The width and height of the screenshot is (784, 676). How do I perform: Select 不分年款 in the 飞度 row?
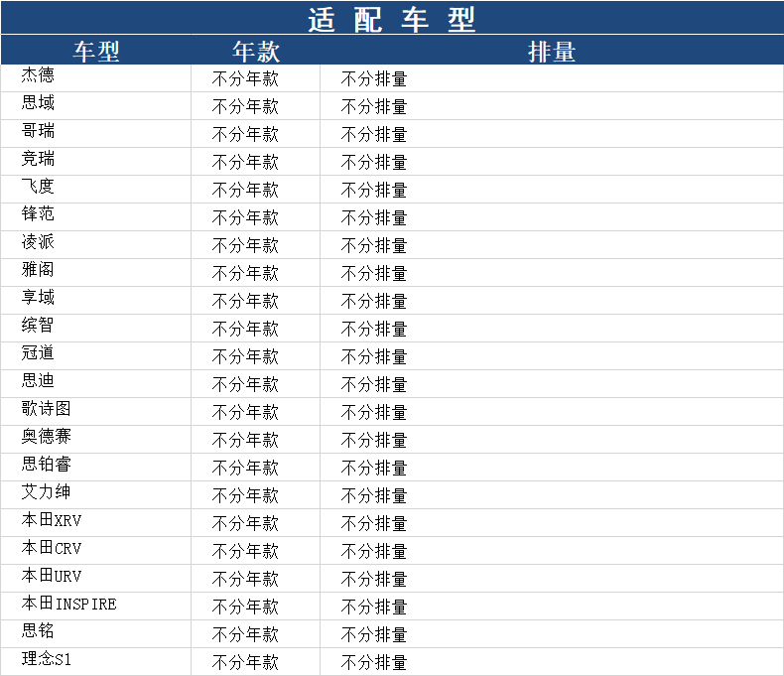click(245, 190)
